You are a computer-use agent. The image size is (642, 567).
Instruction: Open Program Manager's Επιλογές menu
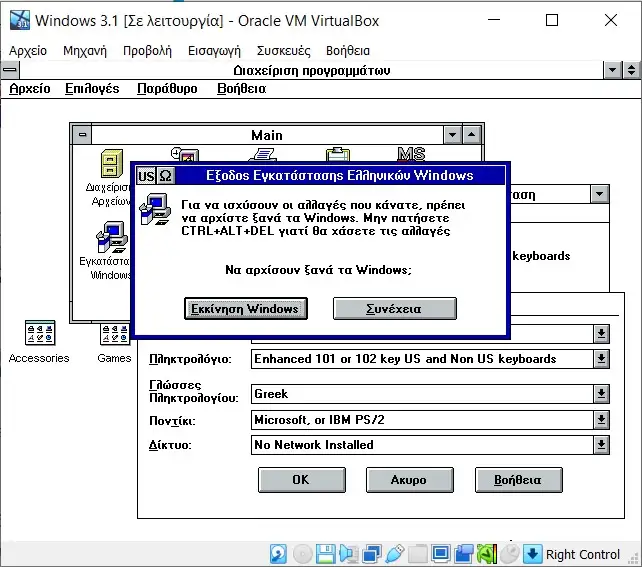pos(92,88)
